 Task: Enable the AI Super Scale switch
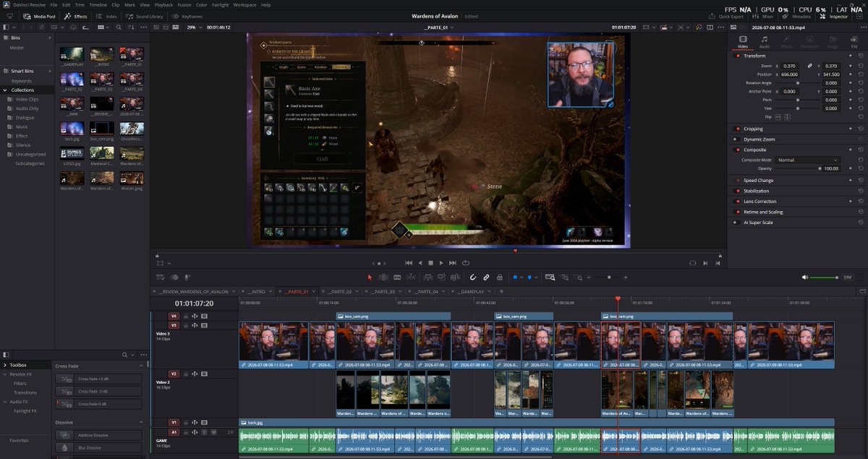[x=736, y=223]
